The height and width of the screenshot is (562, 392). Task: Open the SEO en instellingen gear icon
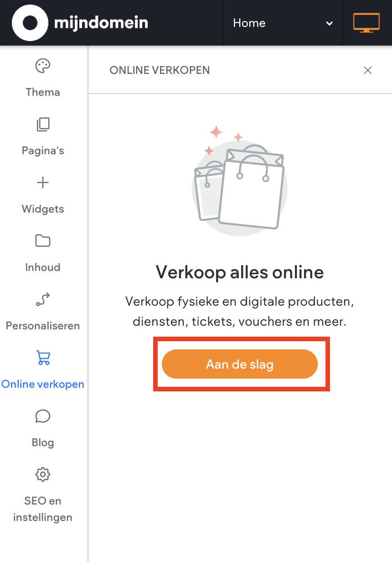[43, 474]
